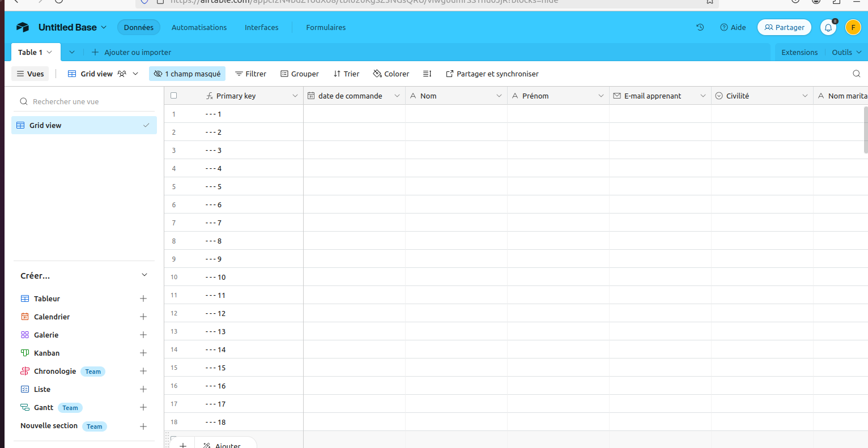Click the E-mail apprenant envelope icon
The height and width of the screenshot is (448, 868).
(617, 96)
